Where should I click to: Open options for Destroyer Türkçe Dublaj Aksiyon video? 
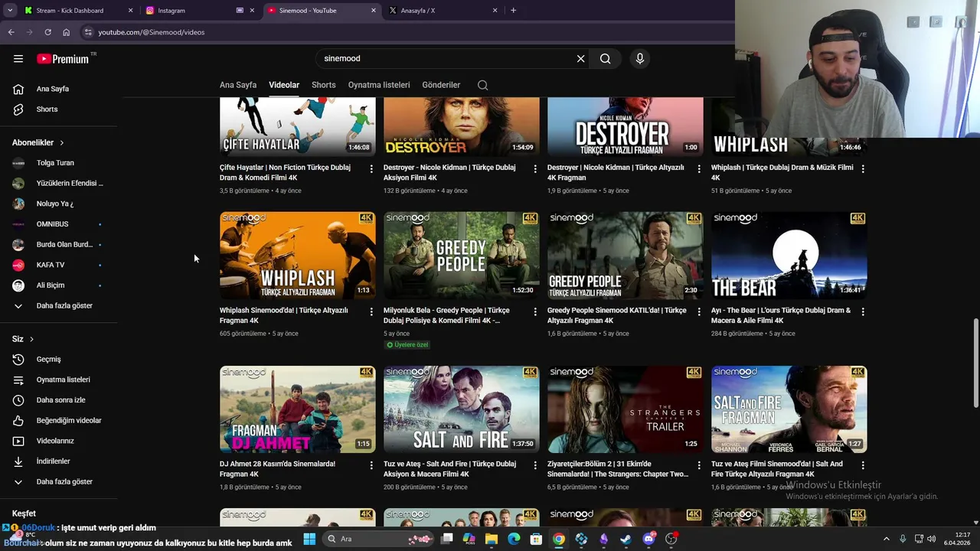(x=535, y=168)
